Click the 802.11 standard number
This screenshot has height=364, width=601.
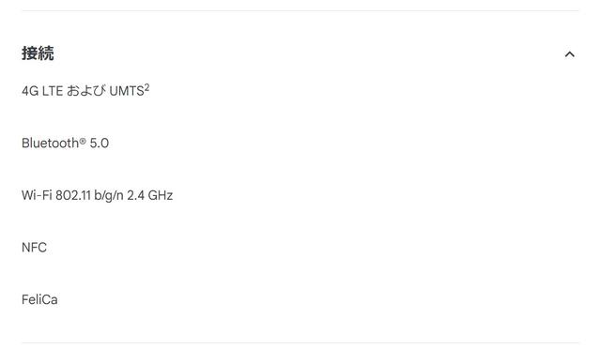click(x=73, y=195)
